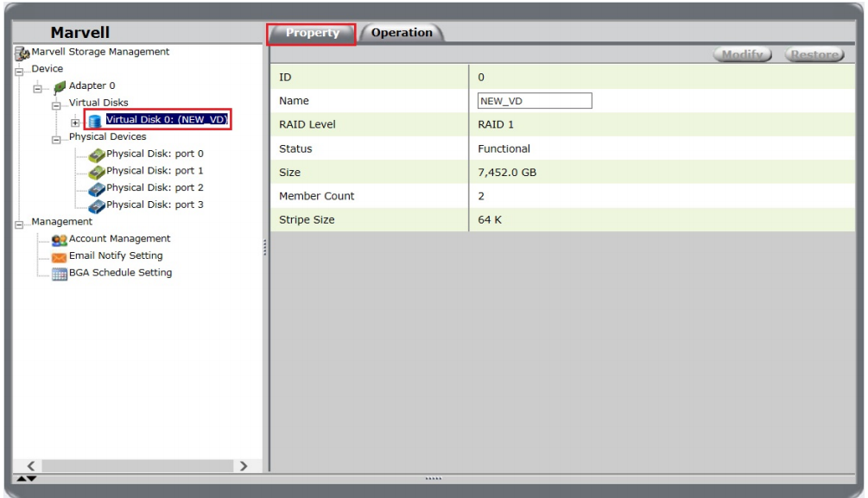868x498 pixels.
Task: Click the Marvell Storage Management root icon
Action: 22,53
